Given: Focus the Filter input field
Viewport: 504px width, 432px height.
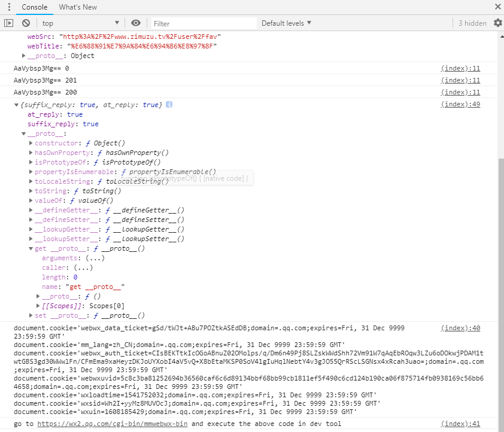Looking at the screenshot, I should pyautogui.click(x=204, y=23).
